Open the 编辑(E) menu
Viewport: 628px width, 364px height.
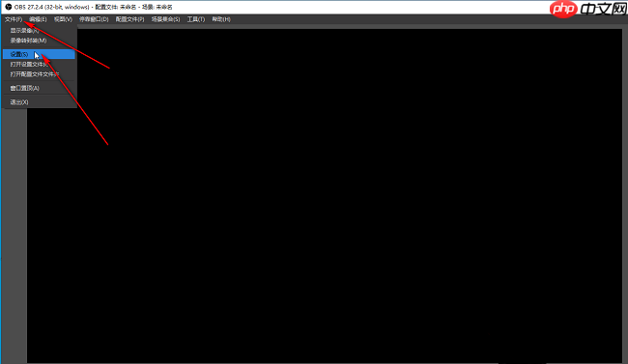pyautogui.click(x=38, y=19)
